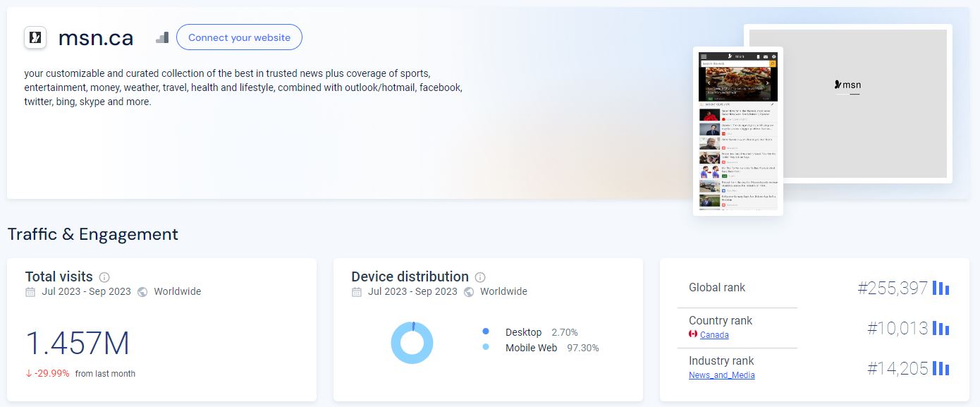Image resolution: width=980 pixels, height=407 pixels.
Task: Click the Global rank label
Action: pyautogui.click(x=717, y=287)
